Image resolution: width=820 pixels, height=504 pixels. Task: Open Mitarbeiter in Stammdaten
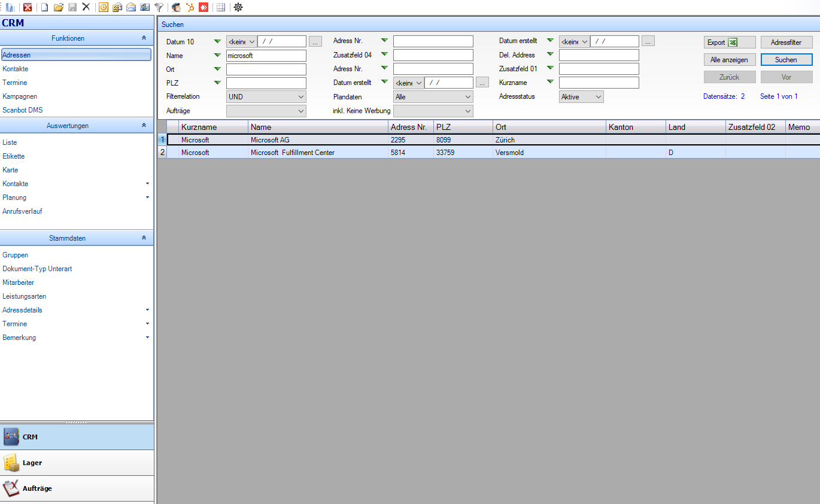(18, 283)
